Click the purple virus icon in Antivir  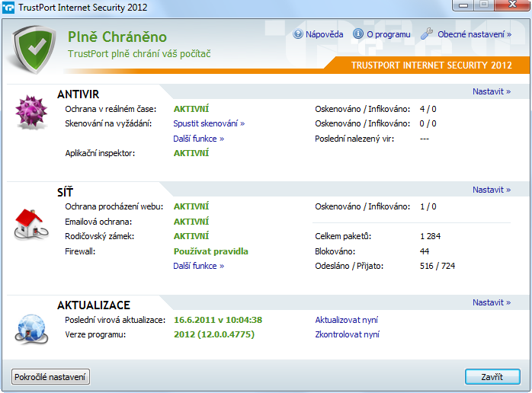point(31,113)
